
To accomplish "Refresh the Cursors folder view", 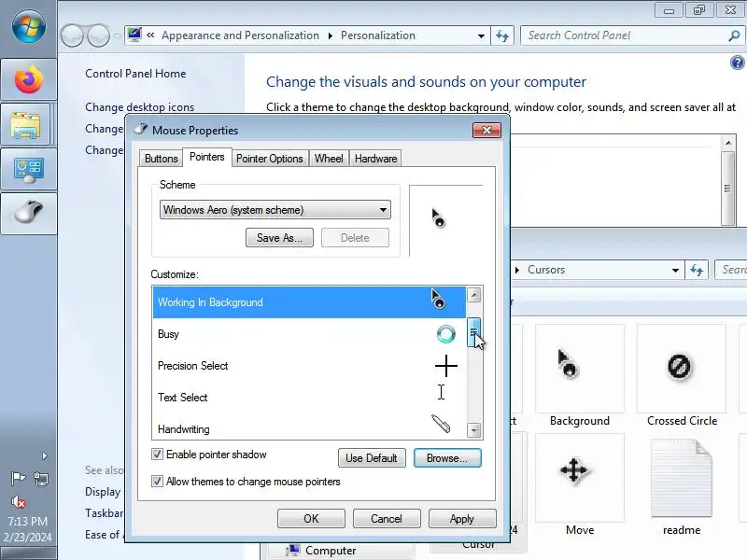I will 697,270.
